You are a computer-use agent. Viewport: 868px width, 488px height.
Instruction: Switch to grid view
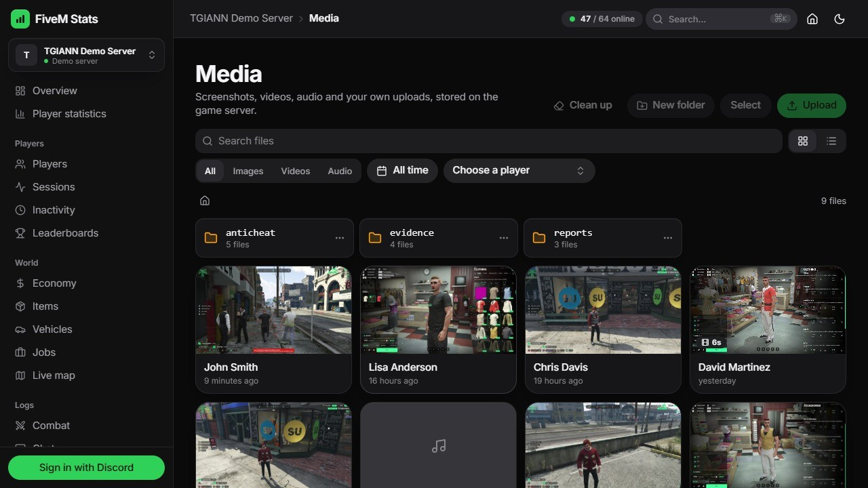(803, 141)
